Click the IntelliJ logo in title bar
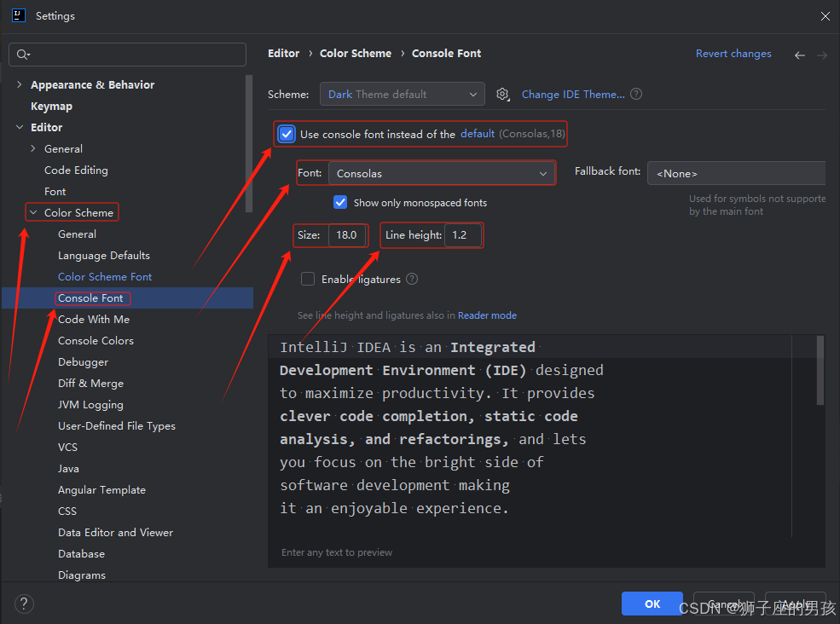Viewport: 840px width, 624px height. [19, 15]
